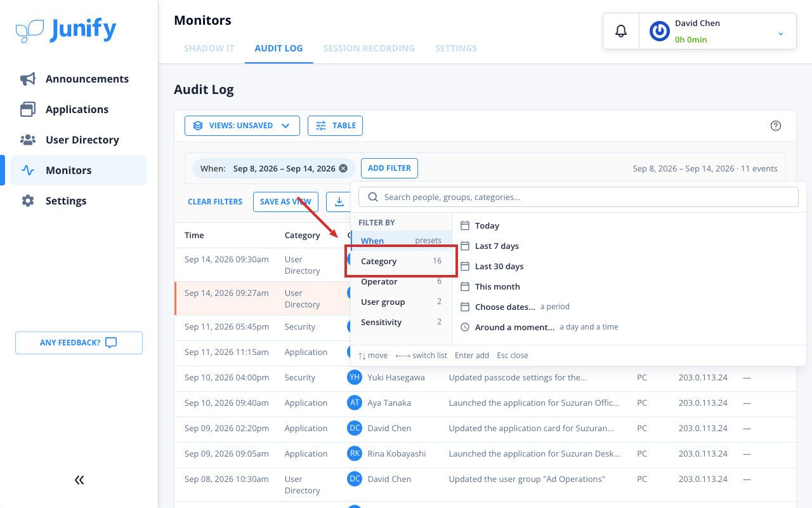Screen dimensions: 812x508
Task: Open the notifications bell
Action: pos(621,31)
